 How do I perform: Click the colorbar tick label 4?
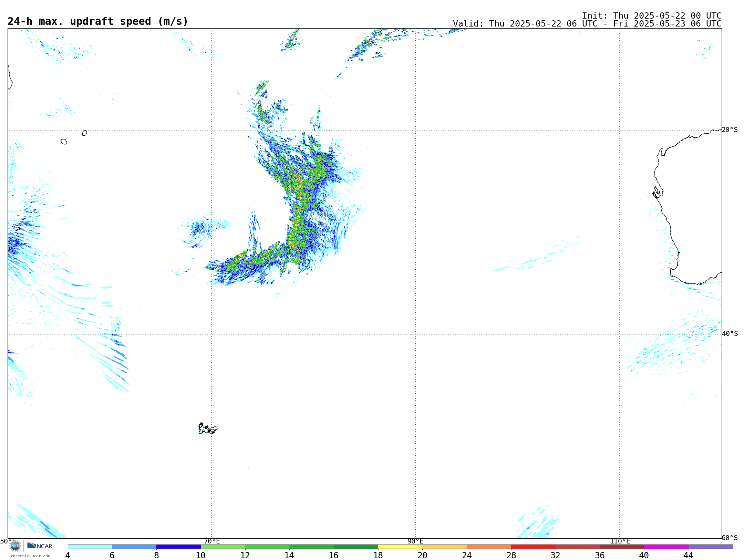[x=68, y=555]
